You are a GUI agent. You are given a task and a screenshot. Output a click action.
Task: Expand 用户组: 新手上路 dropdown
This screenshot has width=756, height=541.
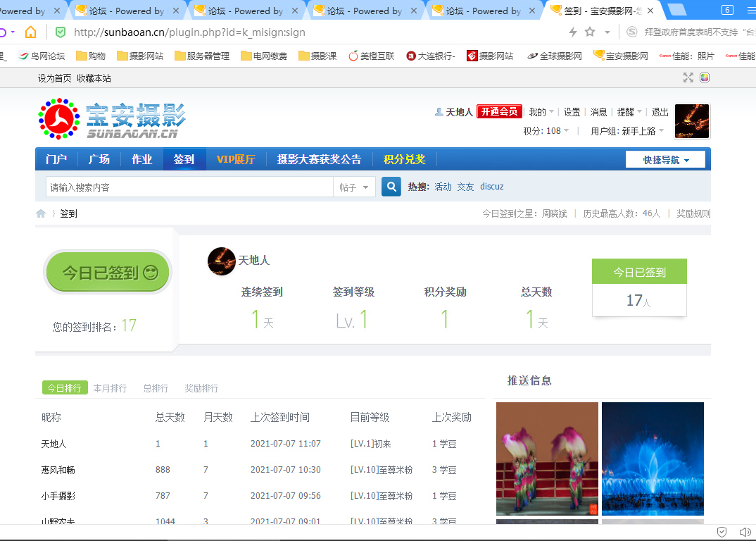pyautogui.click(x=627, y=131)
